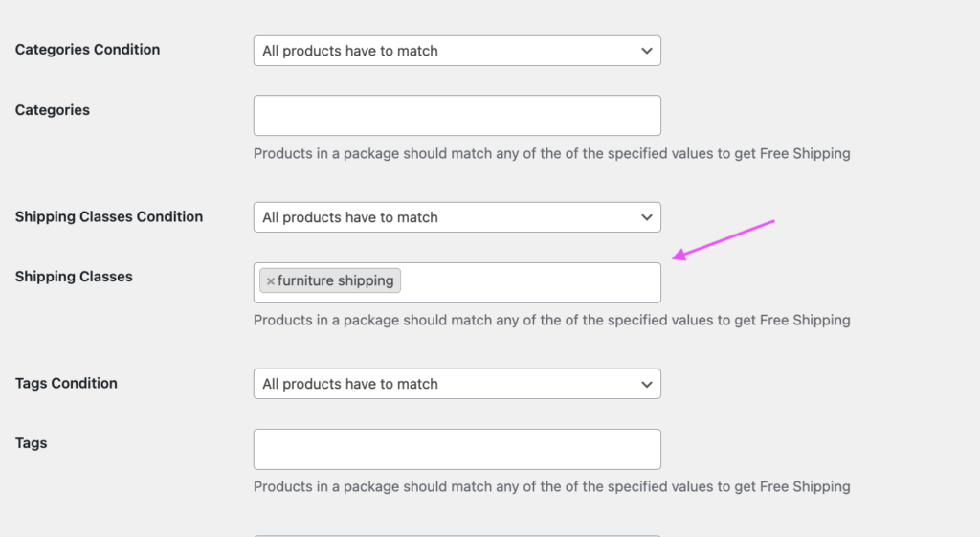Expand Tags Condition 'All products have to match'

(x=350, y=384)
